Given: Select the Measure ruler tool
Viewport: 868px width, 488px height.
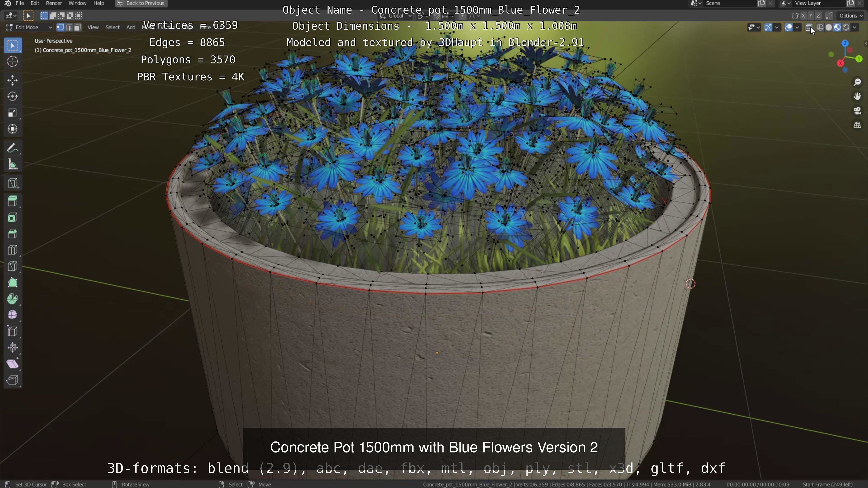Looking at the screenshot, I should coord(13,164).
